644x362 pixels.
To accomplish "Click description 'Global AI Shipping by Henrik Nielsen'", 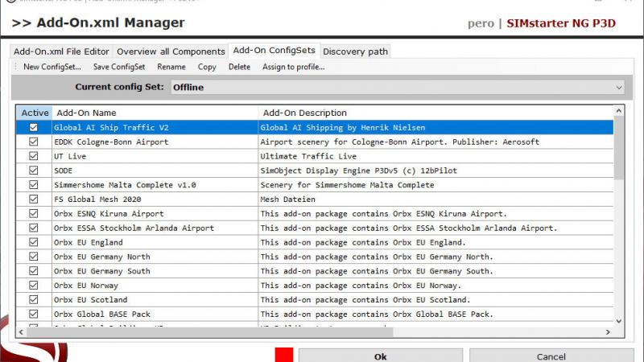I will (343, 127).
